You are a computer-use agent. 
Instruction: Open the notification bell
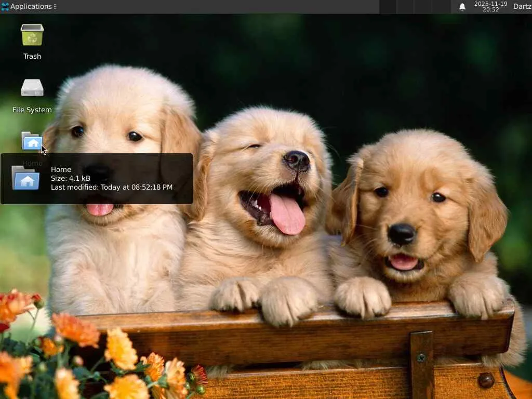tap(462, 7)
